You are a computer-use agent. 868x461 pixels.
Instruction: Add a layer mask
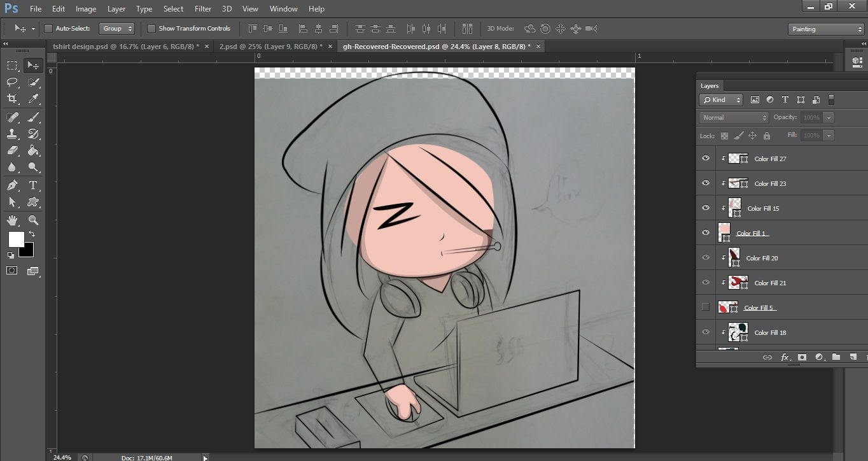pos(802,358)
